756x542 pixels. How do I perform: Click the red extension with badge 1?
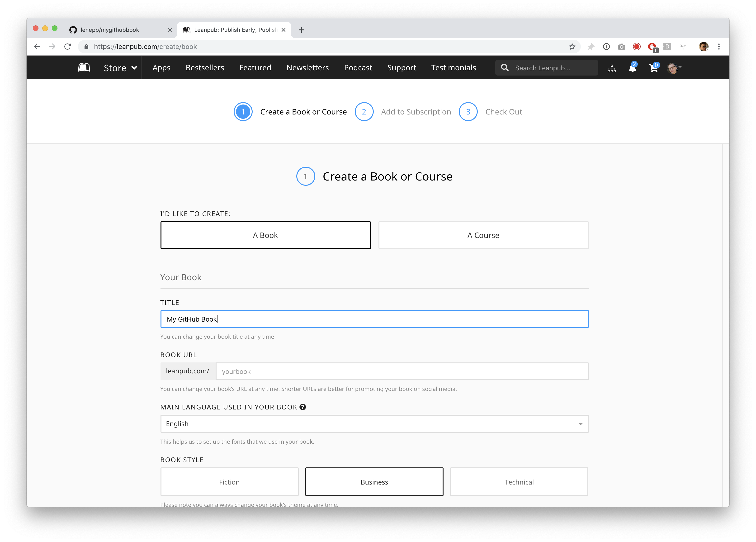652,47
